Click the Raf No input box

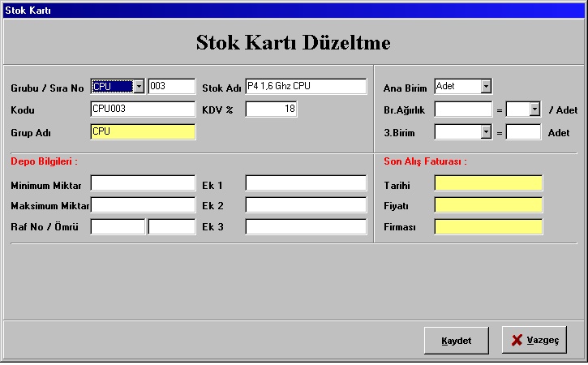[x=118, y=227]
